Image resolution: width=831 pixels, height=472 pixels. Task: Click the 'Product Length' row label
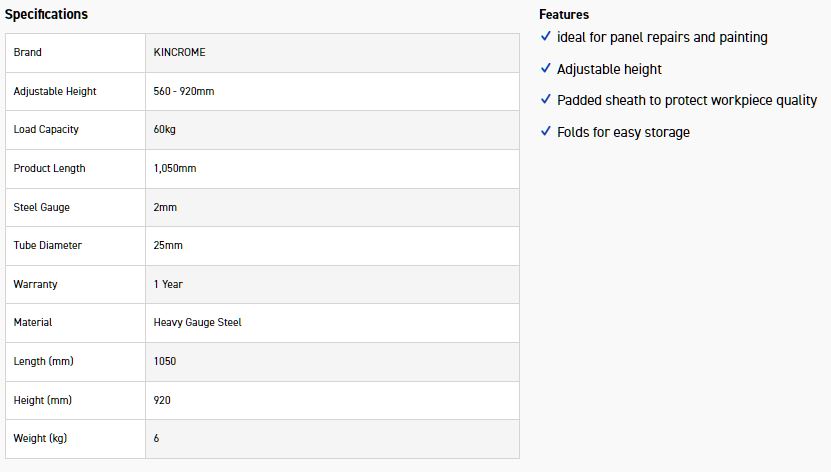[49, 168]
